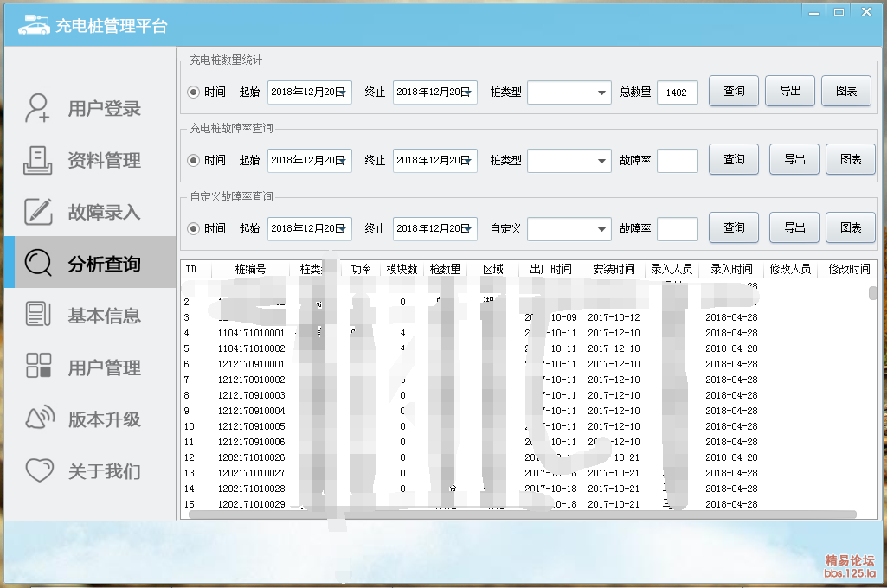The image size is (887, 588).
Task: Open the 关于我们 heart icon
Action: [x=40, y=470]
